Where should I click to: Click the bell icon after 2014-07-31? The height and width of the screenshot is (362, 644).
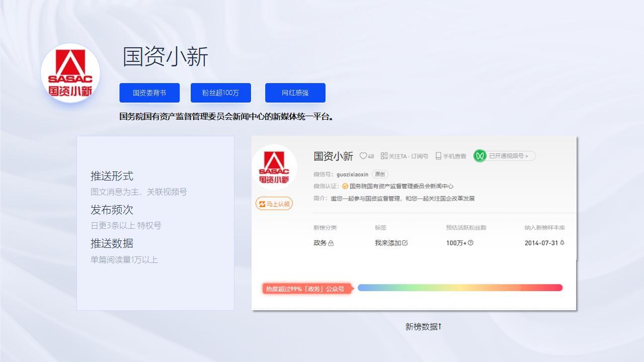(x=562, y=242)
